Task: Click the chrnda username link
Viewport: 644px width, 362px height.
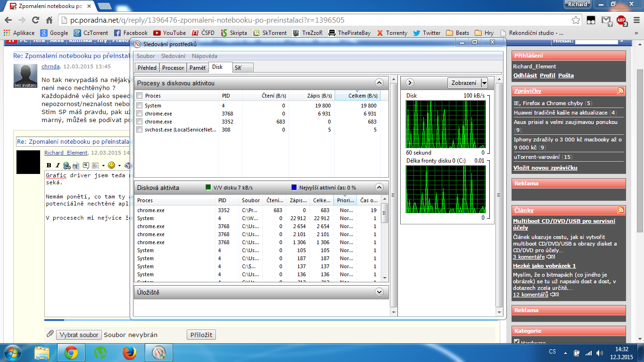Action: (50, 67)
